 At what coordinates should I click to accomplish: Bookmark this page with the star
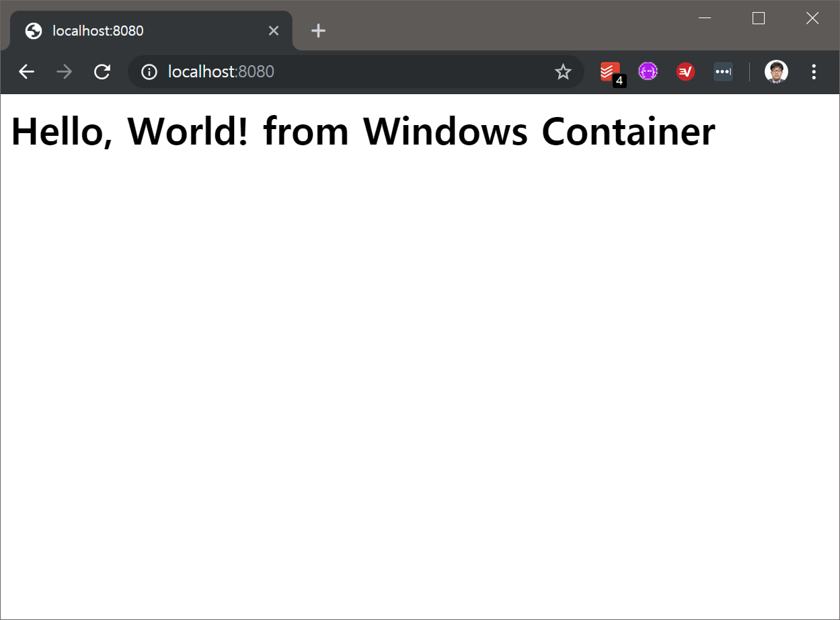563,72
